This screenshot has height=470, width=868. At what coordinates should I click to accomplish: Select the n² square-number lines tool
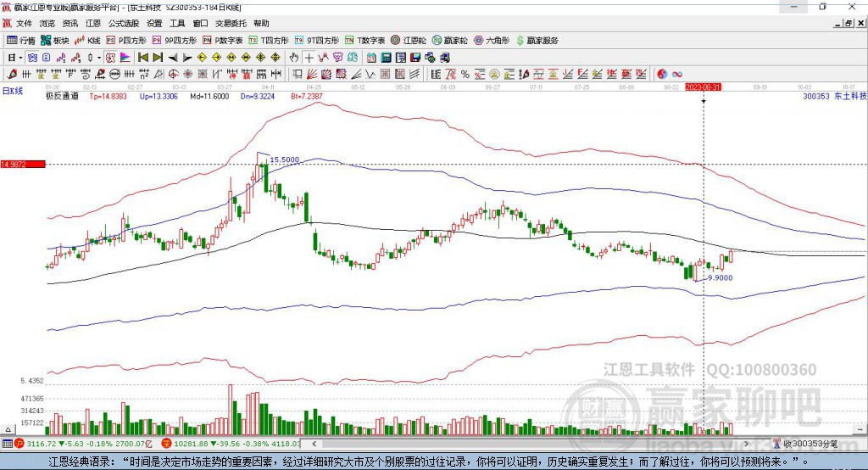144,75
